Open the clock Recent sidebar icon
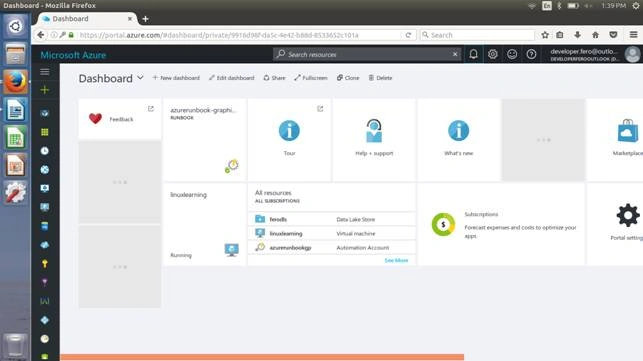The image size is (643, 361). tap(45, 151)
